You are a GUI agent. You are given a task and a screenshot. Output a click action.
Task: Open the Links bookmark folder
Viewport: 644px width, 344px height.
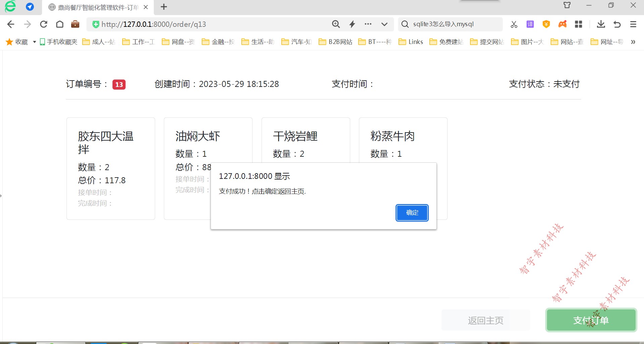point(411,42)
